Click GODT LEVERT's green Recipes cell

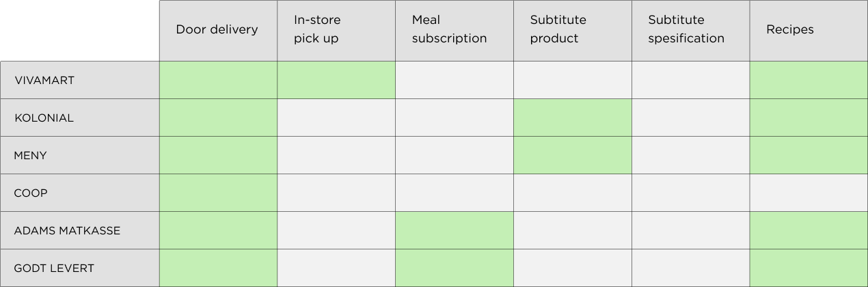pos(809,268)
